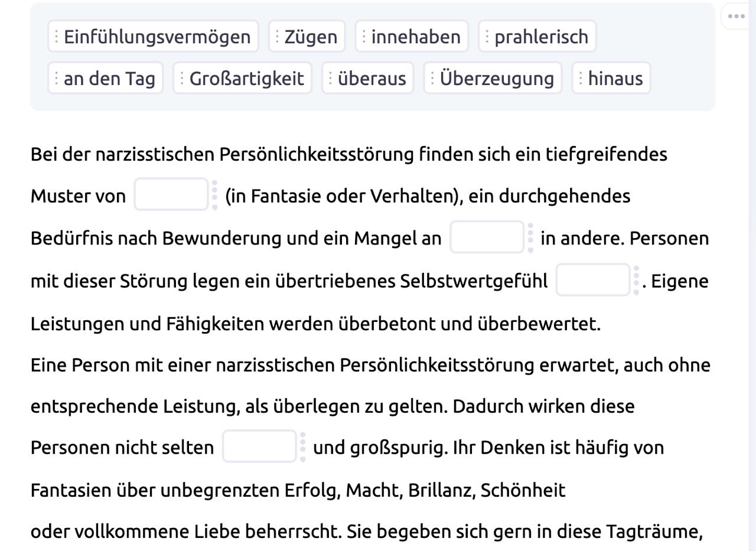This screenshot has height=551, width=756.
Task: Click the blank after 'Selbstwertgefühl'
Action: pos(593,279)
